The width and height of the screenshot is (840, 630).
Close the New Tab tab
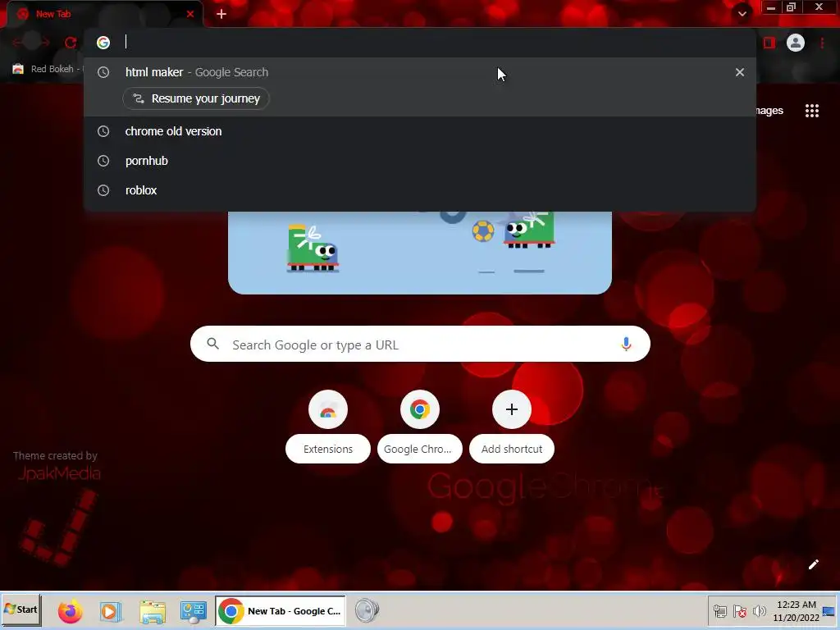[189, 14]
